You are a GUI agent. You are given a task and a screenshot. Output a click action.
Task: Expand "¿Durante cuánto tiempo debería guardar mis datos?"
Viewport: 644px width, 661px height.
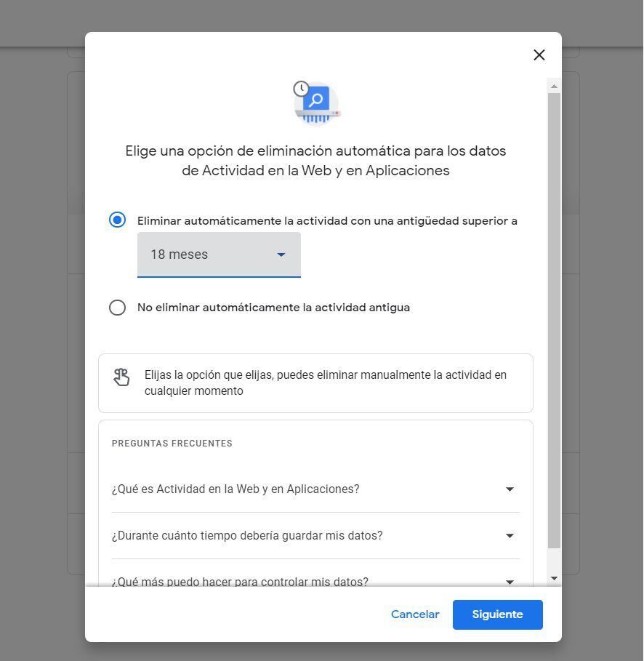315,535
